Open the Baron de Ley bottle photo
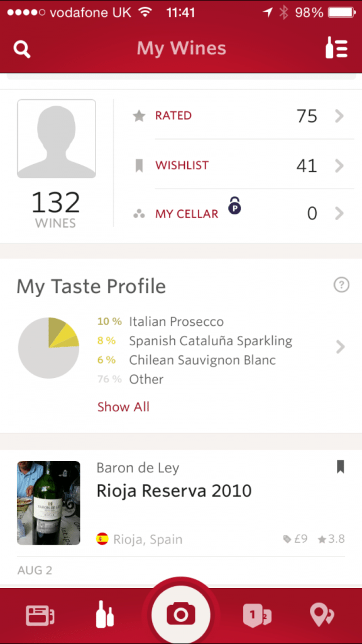Viewport: 362px width, 644px height. (48, 503)
